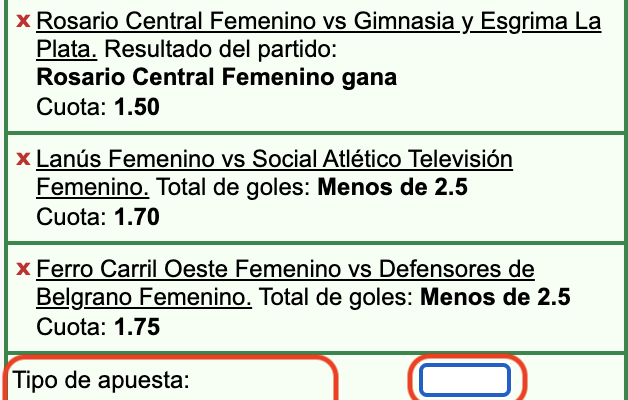Click 'Menos de 2.5' in Ferro bet

click(495, 297)
